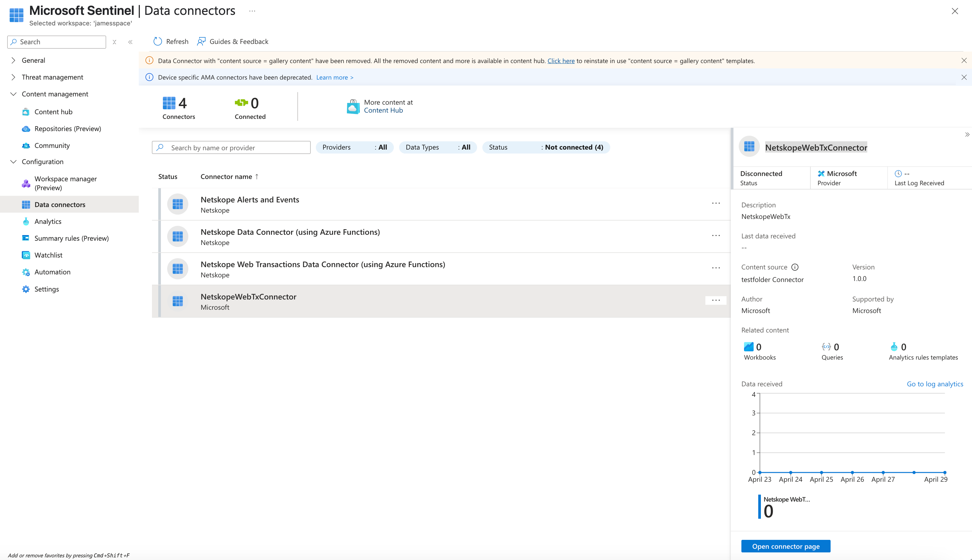Click the Content Hub shopping bag icon
Screen dimensions: 972x560
click(x=353, y=107)
